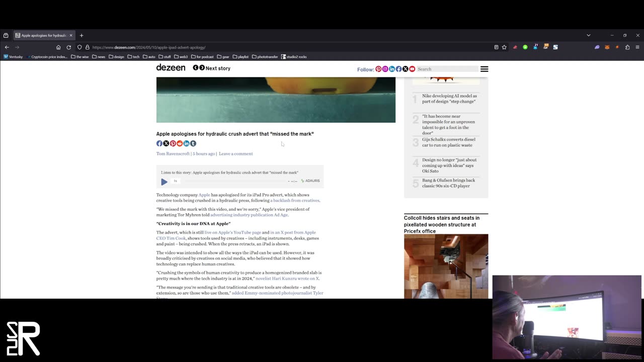Open Firefox View in the tab bar

(6, 36)
